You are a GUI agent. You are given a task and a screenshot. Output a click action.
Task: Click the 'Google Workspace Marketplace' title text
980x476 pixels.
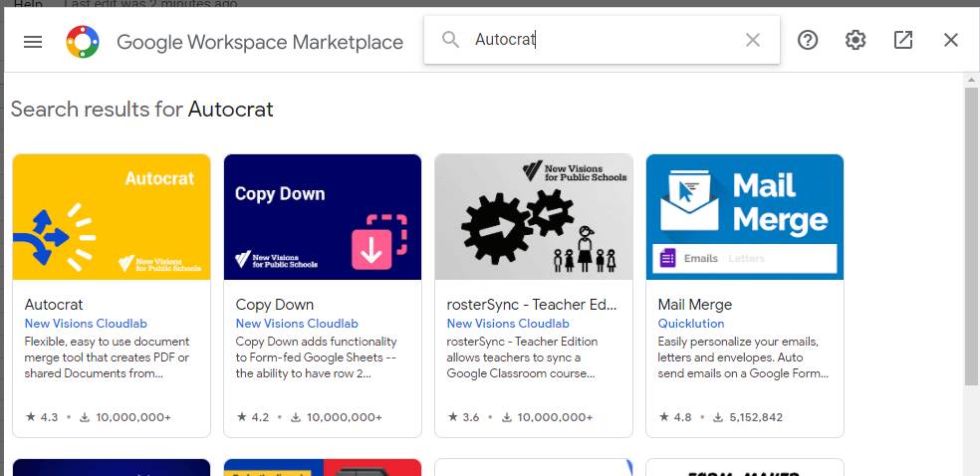[x=260, y=42]
